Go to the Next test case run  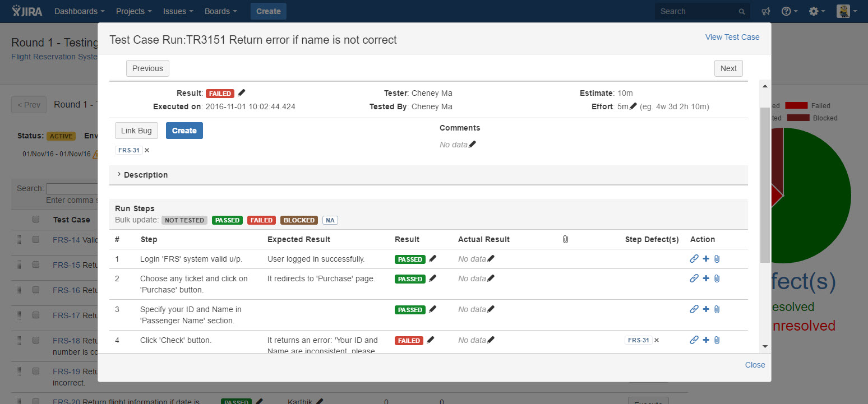[x=728, y=68]
